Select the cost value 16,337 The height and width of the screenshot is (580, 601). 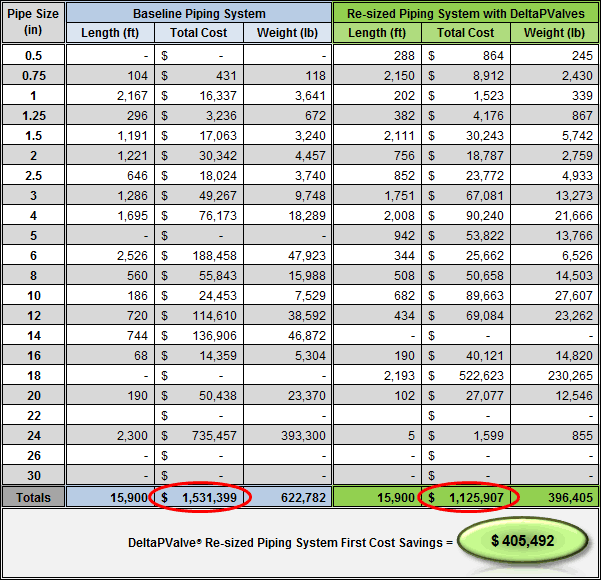(x=218, y=95)
